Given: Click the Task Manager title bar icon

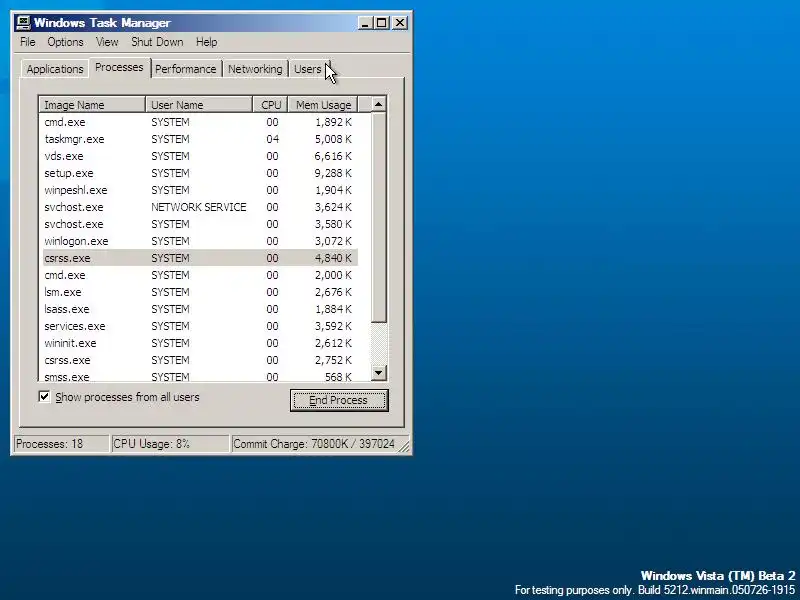Looking at the screenshot, I should pos(23,23).
